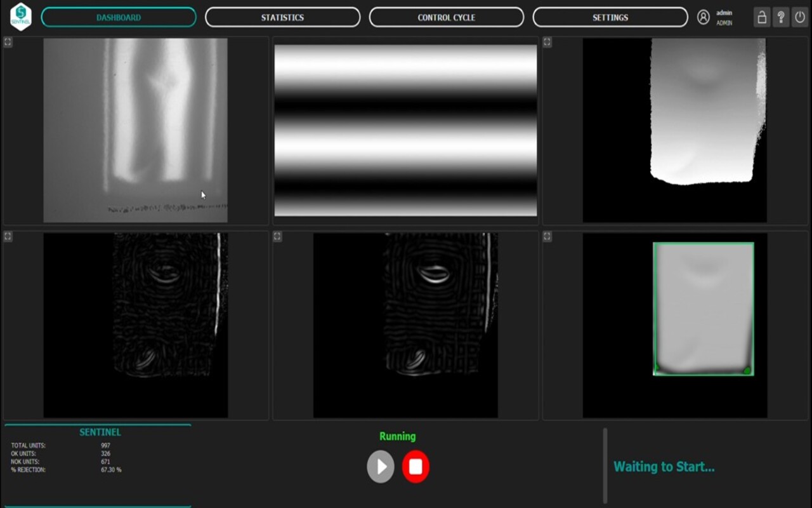Image resolution: width=812 pixels, height=508 pixels.
Task: Click the vertical bar beside Waiting to Start
Action: [x=605, y=465]
